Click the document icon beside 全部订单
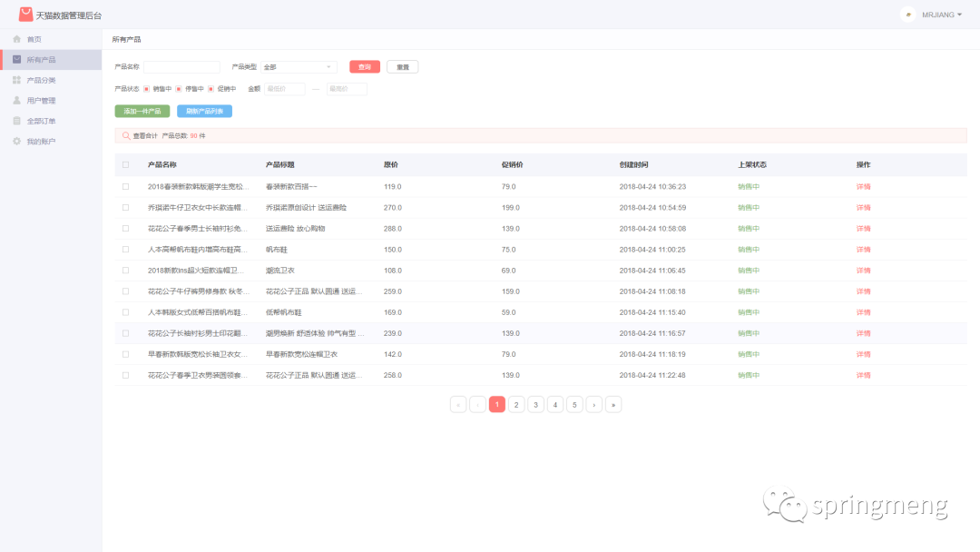980x552 pixels. (x=17, y=121)
